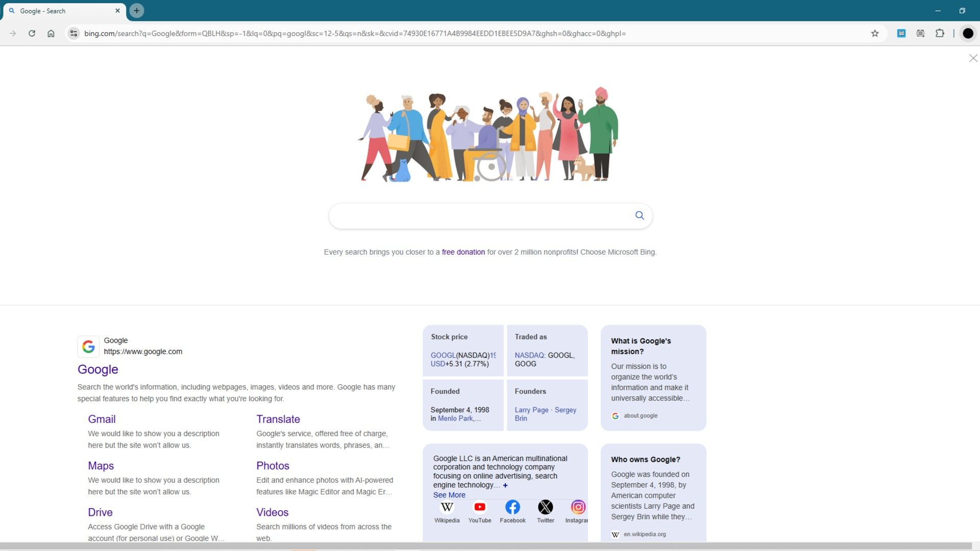This screenshot has width=980, height=551.
Task: Click the Larry Page founder link
Action: (531, 409)
